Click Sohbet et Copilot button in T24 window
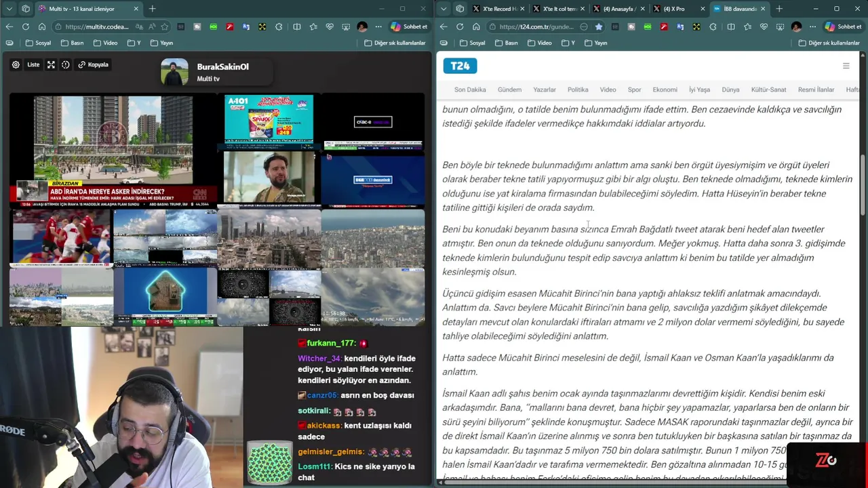Image resolution: width=868 pixels, height=488 pixels. pos(843,26)
